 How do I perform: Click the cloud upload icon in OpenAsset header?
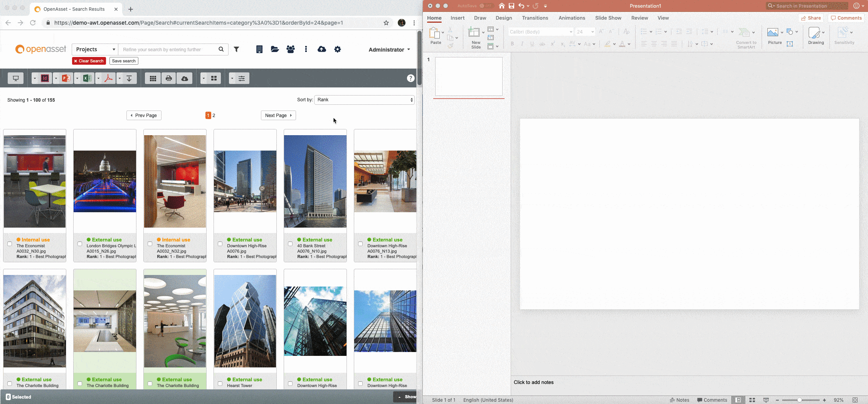[x=322, y=49]
